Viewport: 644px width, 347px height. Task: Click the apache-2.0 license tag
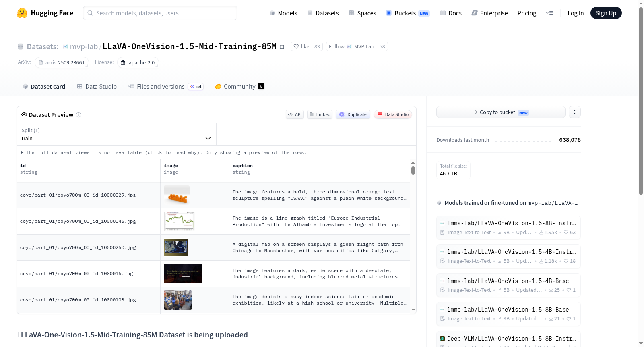click(138, 62)
